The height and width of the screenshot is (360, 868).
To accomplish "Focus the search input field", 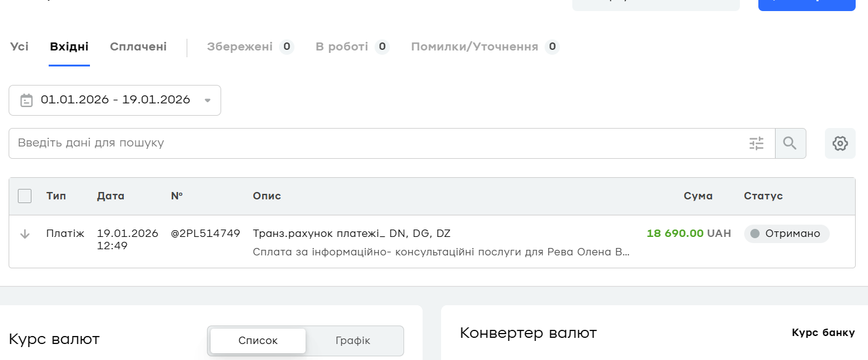I will (370, 143).
